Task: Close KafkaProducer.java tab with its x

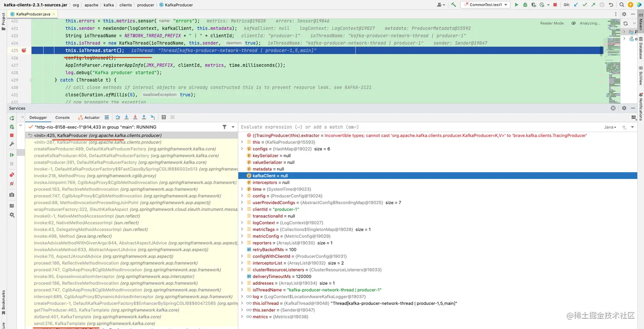Action: click(x=54, y=14)
